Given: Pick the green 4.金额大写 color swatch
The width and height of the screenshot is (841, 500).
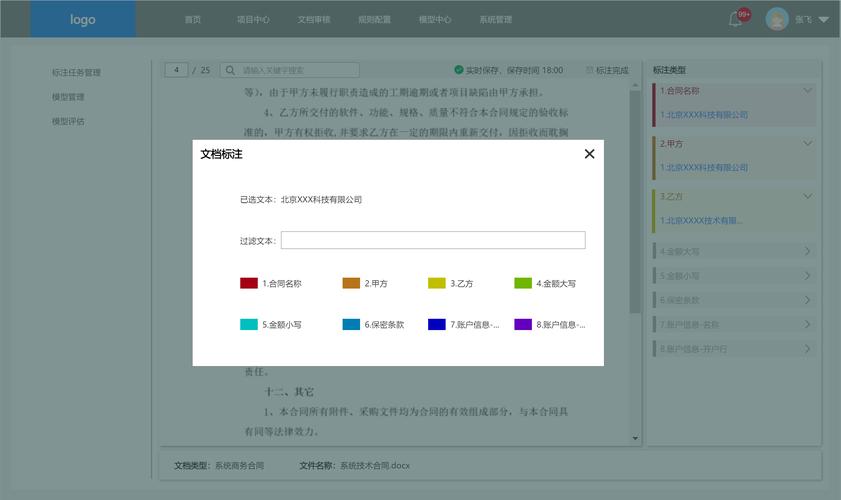Looking at the screenshot, I should click(x=523, y=283).
